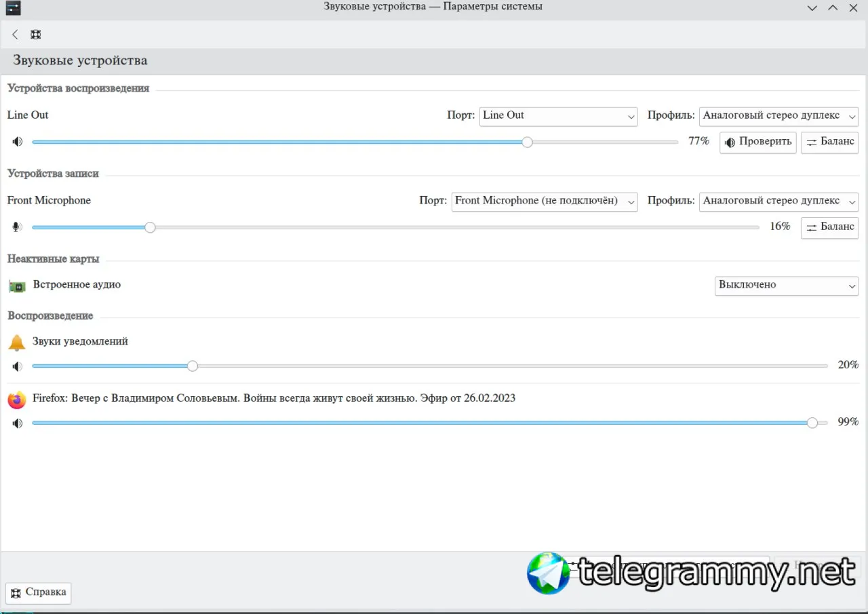
Task: Click the Воспроизведение section heading
Action: [x=50, y=316]
